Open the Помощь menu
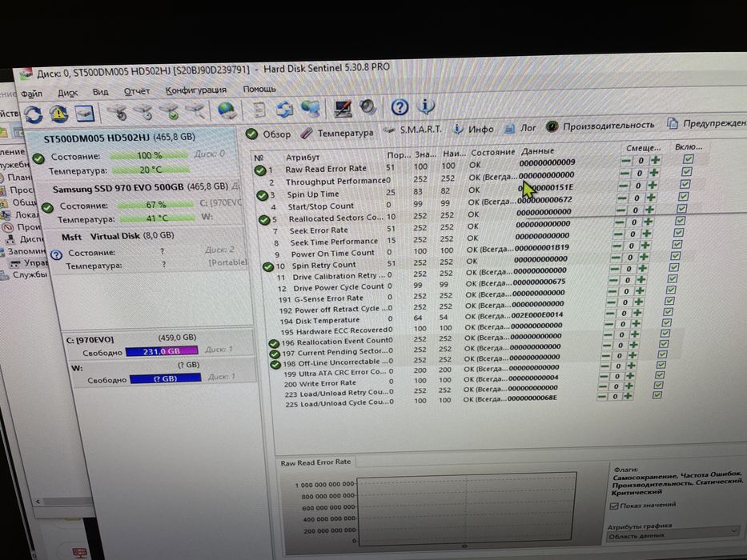This screenshot has width=747, height=560. 259,89
